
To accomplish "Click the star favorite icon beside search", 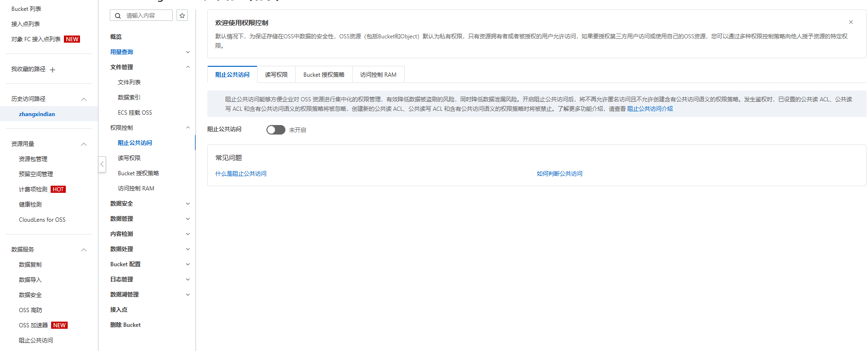I will 182,16.
